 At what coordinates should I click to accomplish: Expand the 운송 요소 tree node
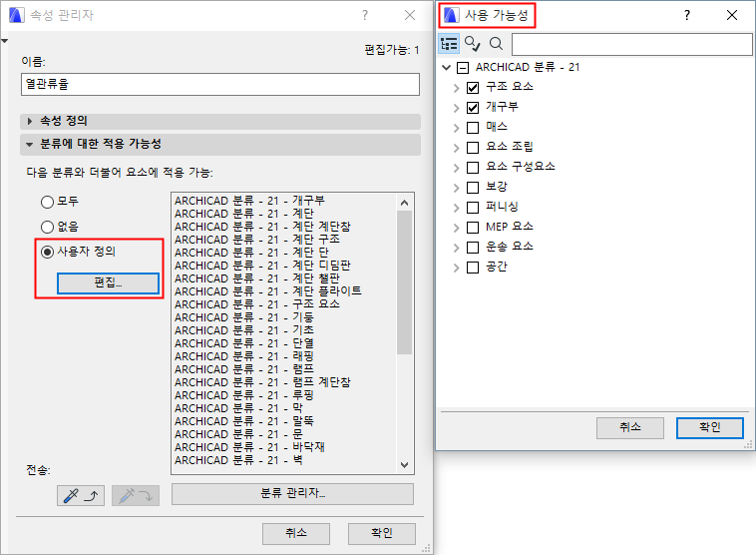[x=456, y=248]
